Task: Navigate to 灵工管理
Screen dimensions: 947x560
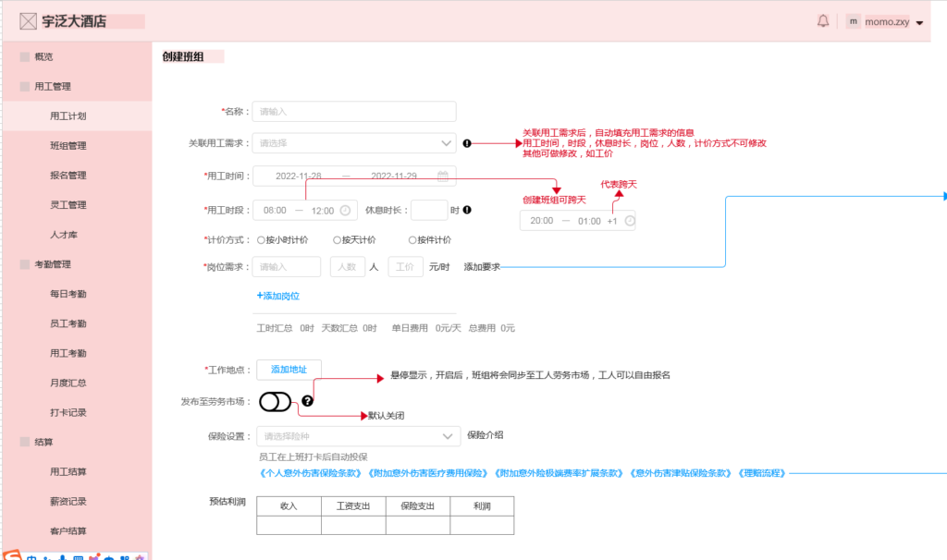Action: pyautogui.click(x=68, y=204)
